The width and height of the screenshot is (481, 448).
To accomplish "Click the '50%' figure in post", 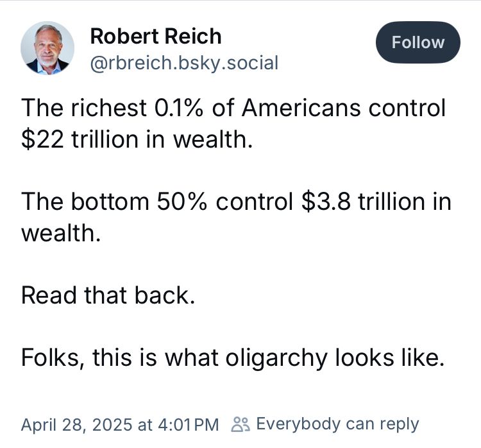I will point(183,202).
